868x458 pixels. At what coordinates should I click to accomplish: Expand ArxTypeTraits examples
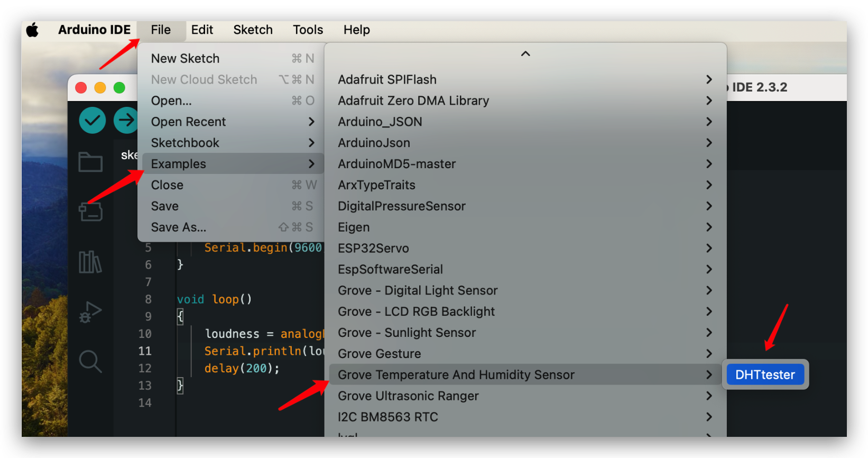(525, 185)
